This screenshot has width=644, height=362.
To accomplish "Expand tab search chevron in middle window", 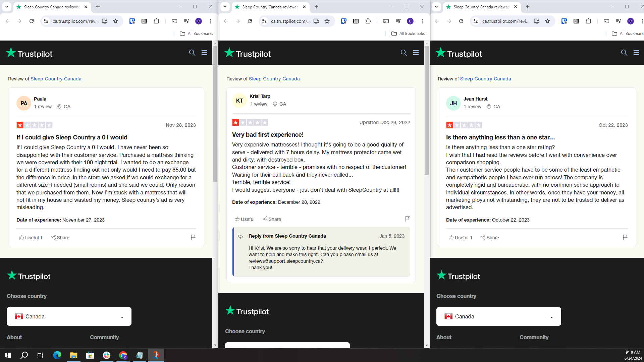I will (225, 7).
